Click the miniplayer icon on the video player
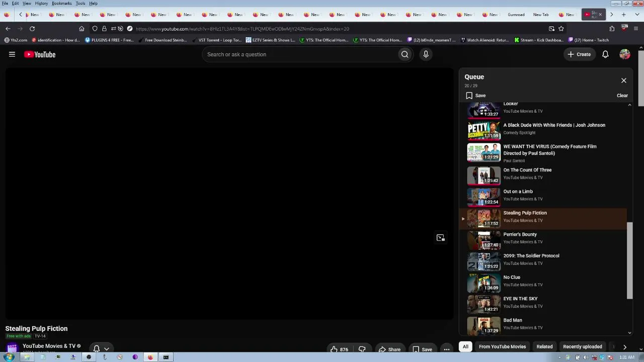This screenshot has width=644, height=362. tap(440, 238)
